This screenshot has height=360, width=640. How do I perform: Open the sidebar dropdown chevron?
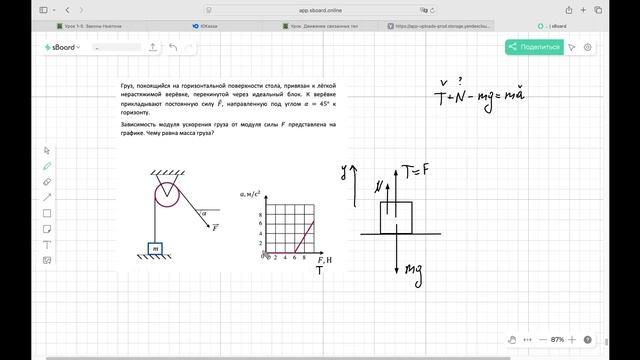(53, 10)
